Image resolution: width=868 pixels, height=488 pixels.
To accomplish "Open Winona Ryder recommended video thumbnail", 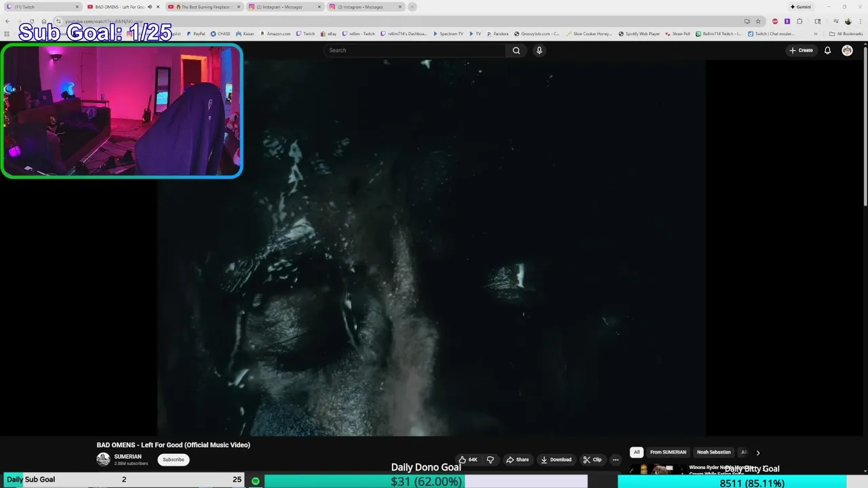I will pyautogui.click(x=656, y=469).
